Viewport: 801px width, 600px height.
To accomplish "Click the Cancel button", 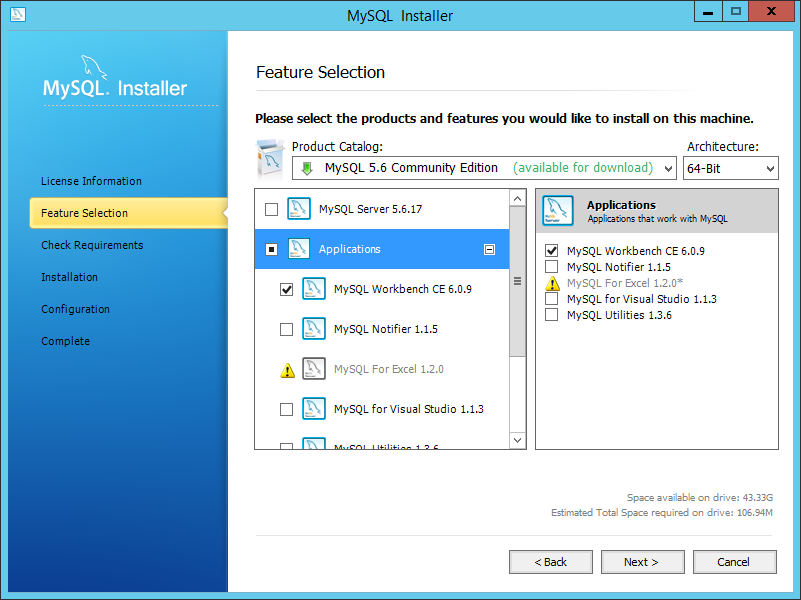I will pos(735,562).
